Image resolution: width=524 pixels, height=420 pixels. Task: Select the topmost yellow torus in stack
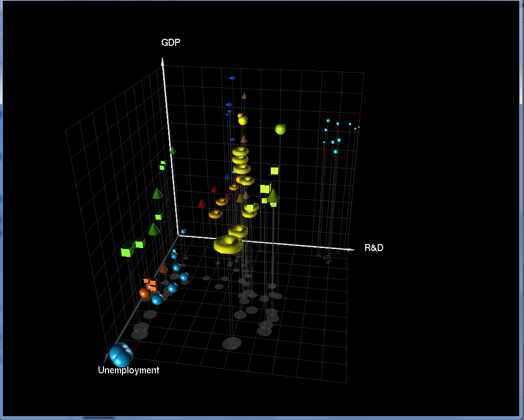(240, 151)
